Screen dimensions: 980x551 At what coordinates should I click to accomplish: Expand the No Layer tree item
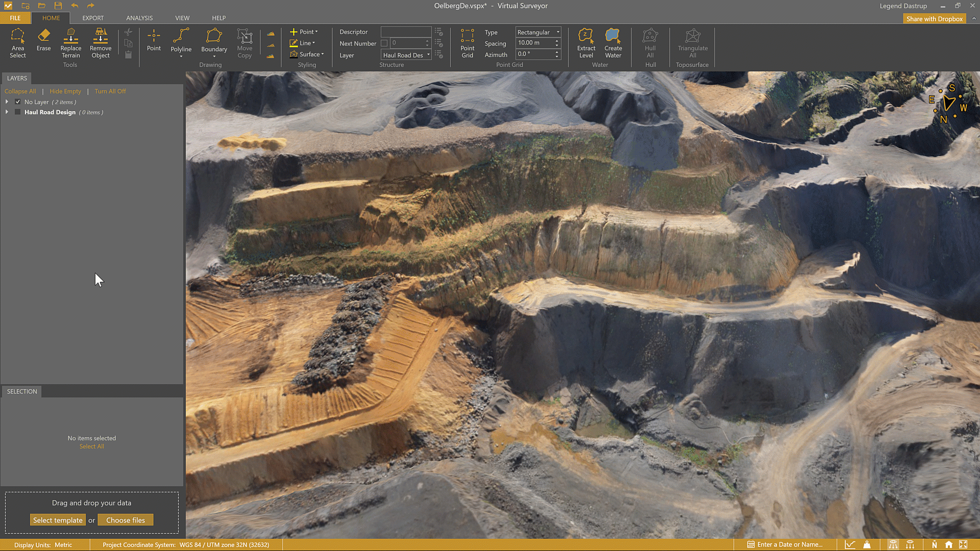[7, 102]
